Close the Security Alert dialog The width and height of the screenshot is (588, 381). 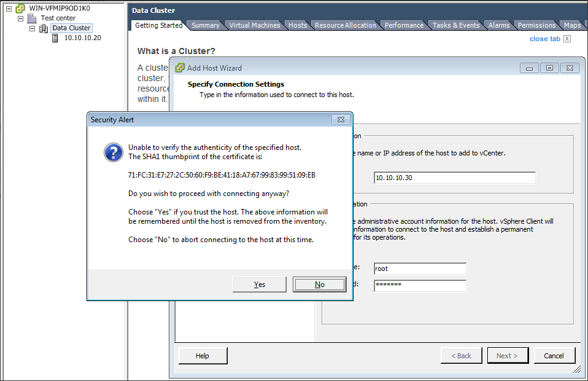341,119
